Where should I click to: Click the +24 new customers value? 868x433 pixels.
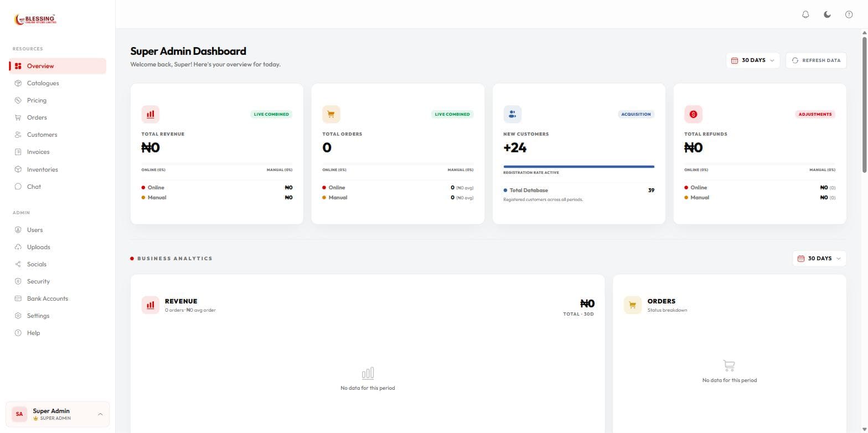[515, 148]
